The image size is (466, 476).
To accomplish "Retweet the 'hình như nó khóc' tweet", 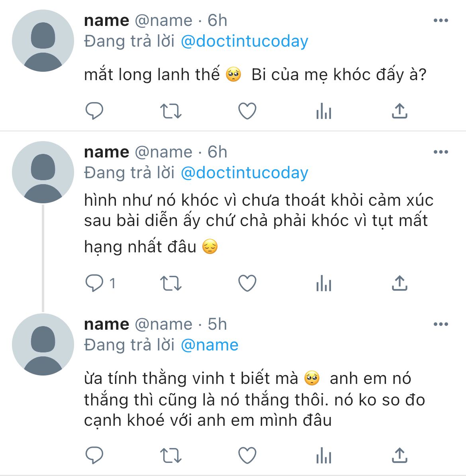I will coord(170,283).
